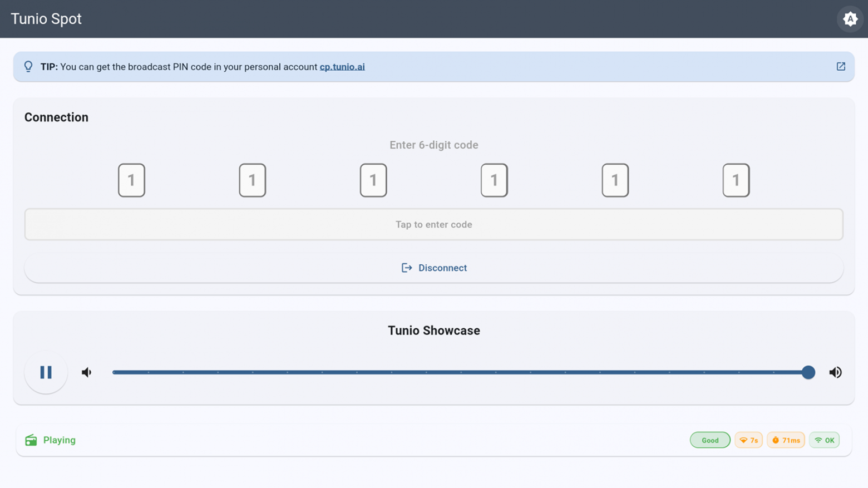
Task: Click the Good quality status badge
Action: pyautogui.click(x=710, y=440)
